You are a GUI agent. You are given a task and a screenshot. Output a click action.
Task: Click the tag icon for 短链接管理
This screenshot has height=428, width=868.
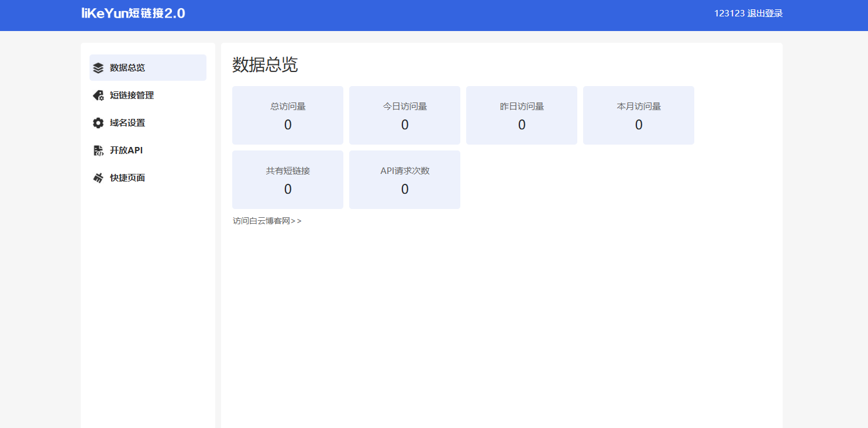[98, 95]
